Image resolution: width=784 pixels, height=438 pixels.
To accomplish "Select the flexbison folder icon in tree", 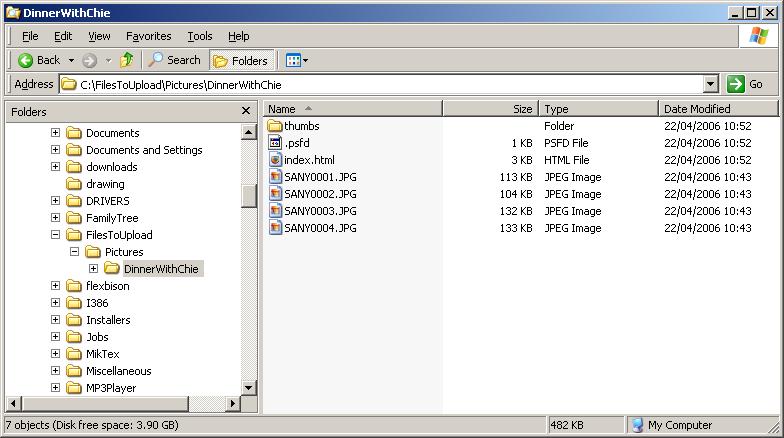I will [74, 286].
